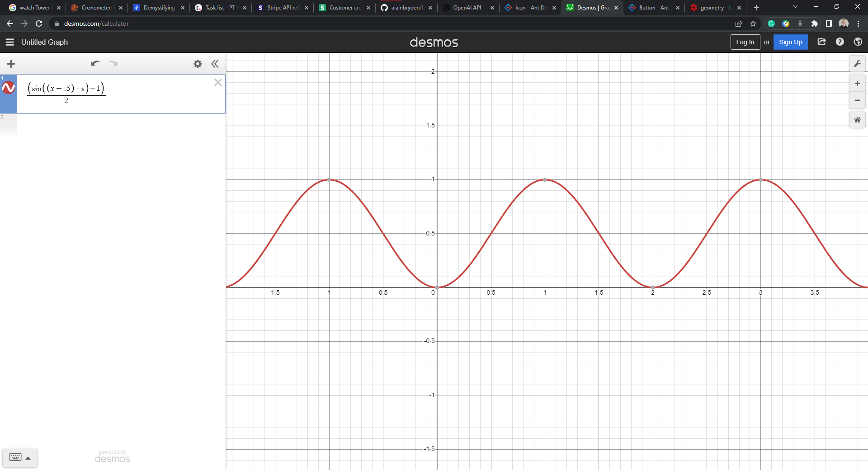Open the Graph Settings wrench icon

(x=857, y=64)
